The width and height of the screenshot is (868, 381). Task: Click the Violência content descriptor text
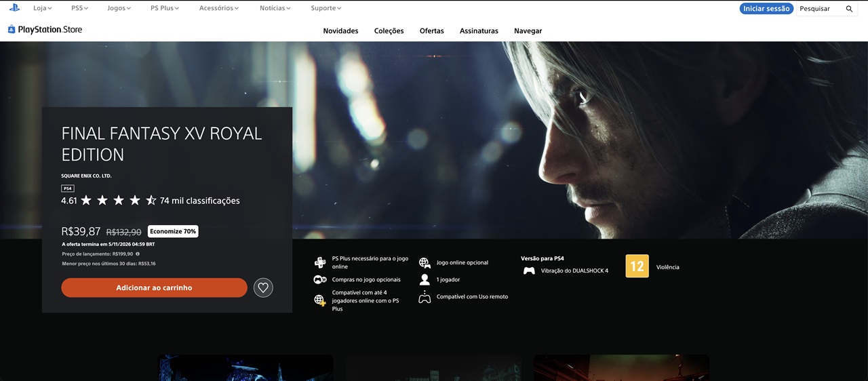pos(667,267)
